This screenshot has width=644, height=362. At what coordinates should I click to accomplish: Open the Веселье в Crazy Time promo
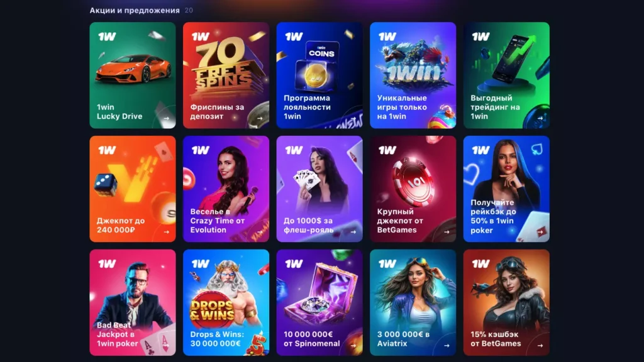coord(226,189)
